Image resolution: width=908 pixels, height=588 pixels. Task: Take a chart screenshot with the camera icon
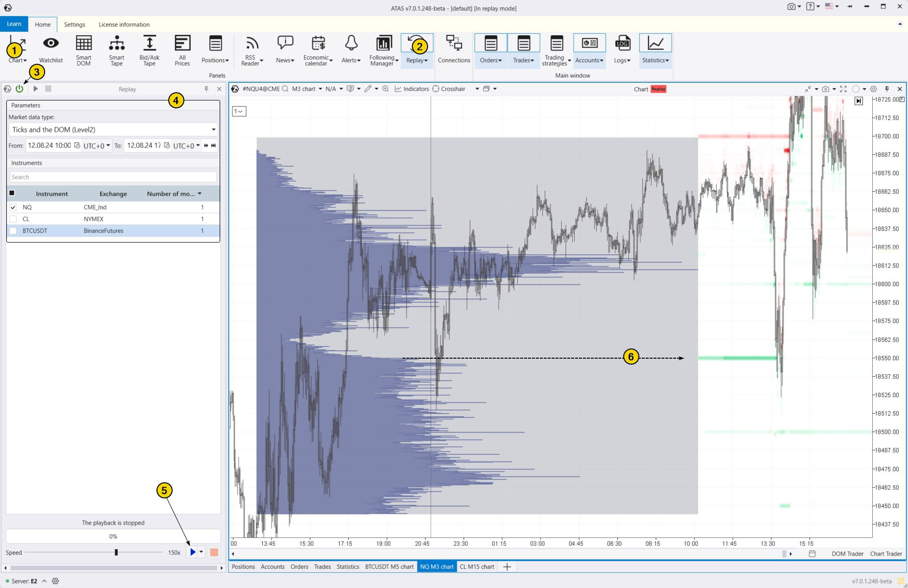point(826,89)
